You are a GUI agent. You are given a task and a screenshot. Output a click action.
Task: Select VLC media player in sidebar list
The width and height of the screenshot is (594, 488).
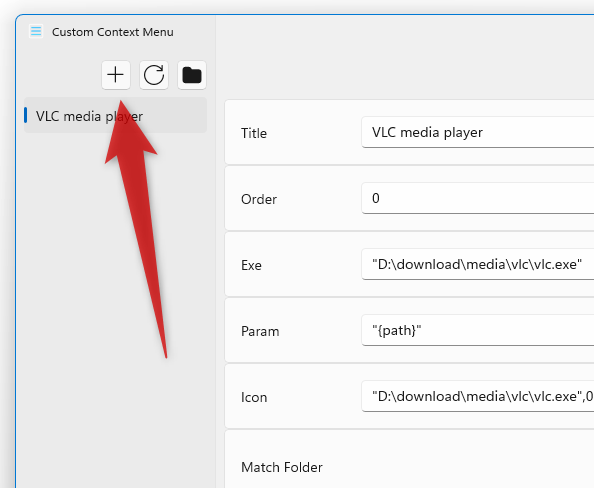tap(115, 115)
